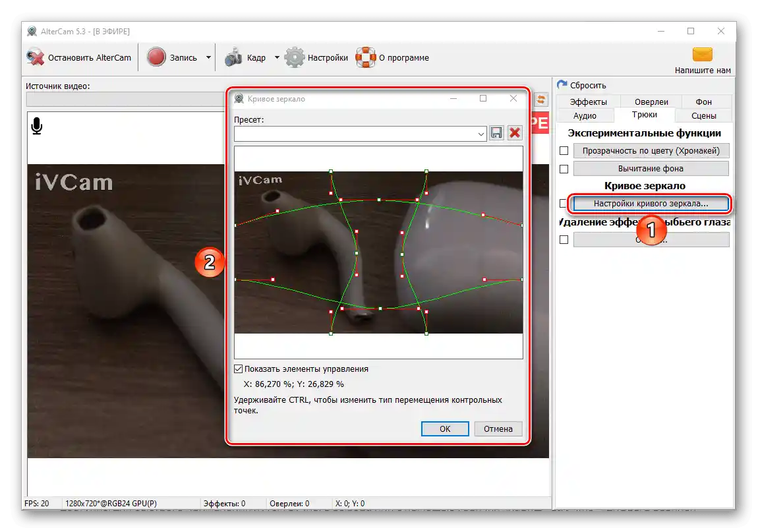Enable the Хромакей transparency checkbox

tap(564, 151)
